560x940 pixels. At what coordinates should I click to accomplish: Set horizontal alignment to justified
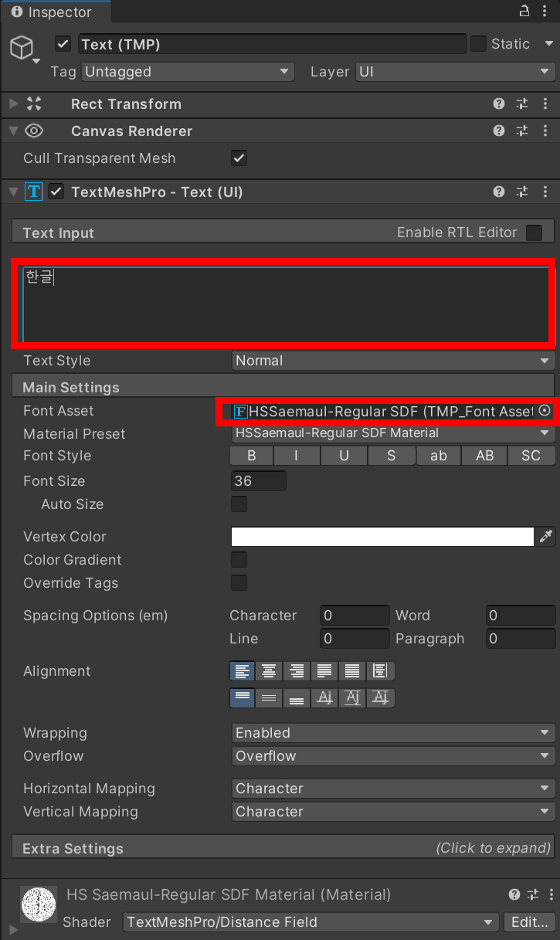point(324,671)
